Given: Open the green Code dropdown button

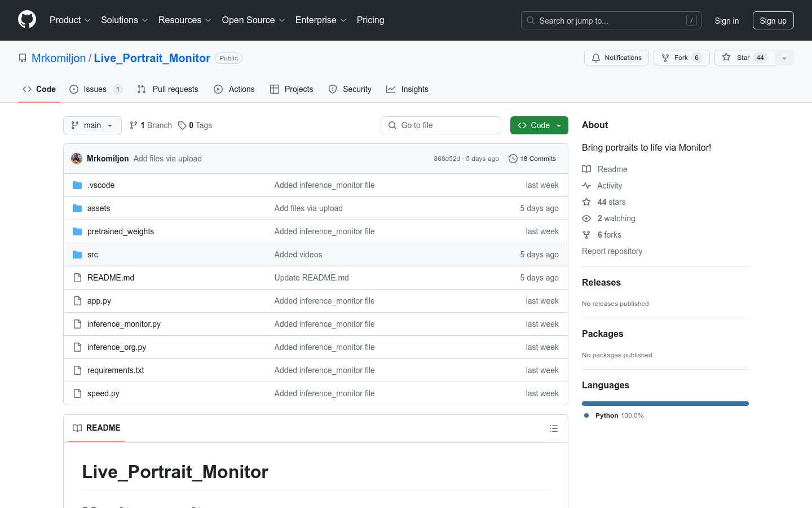Looking at the screenshot, I should coord(539,125).
